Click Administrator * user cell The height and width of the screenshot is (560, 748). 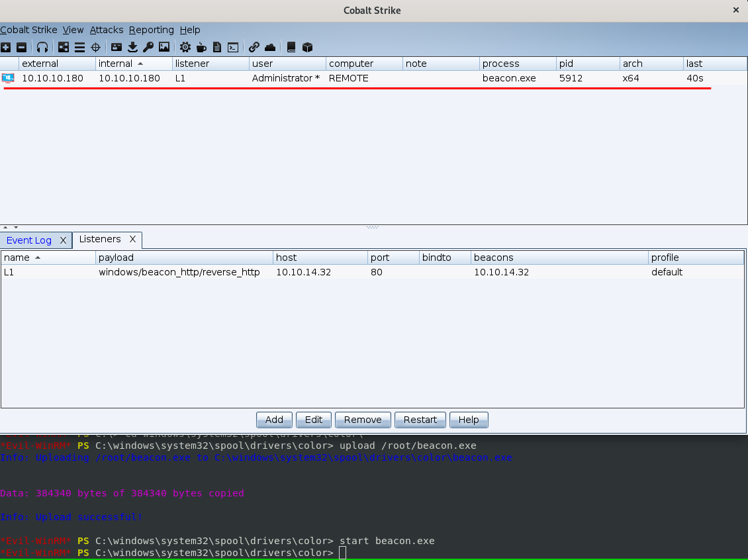coord(288,78)
